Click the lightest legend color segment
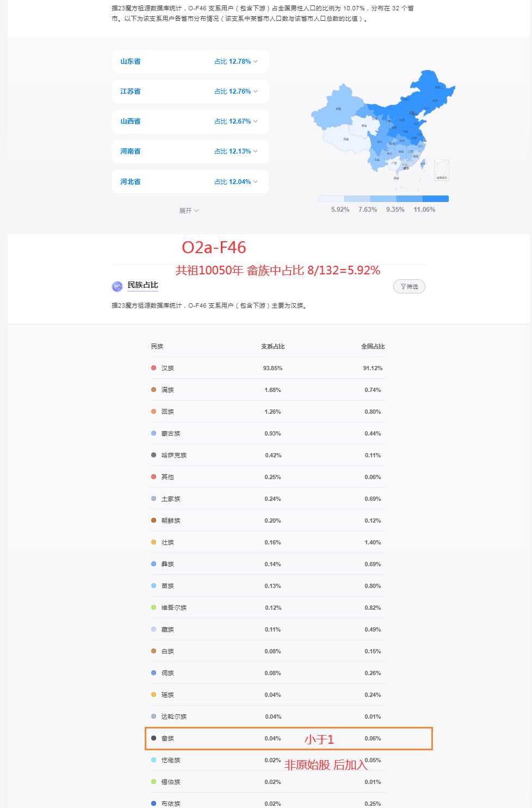Viewport: 532px width, 808px height. pyautogui.click(x=331, y=199)
